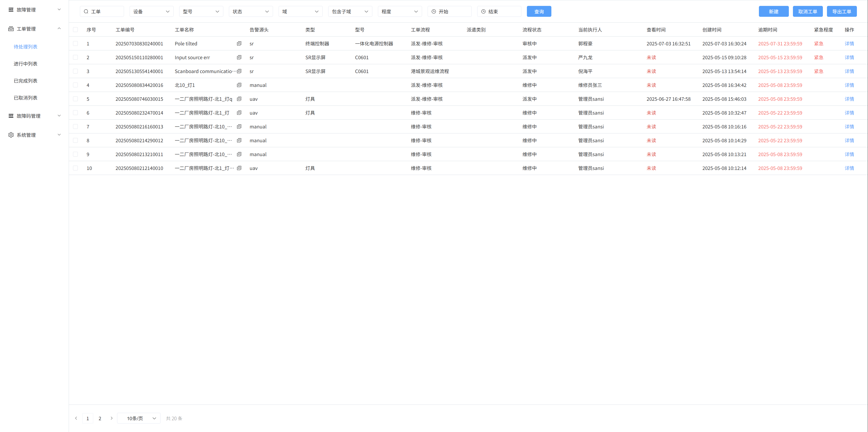868x432 pixels.
Task: Click 港城景观运维流程 cell
Action: (430, 71)
